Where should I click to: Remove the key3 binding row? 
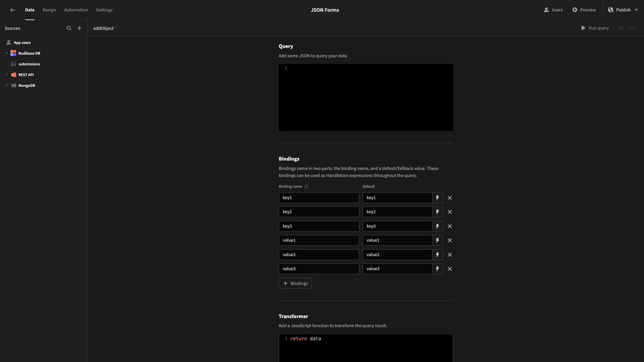tap(450, 226)
